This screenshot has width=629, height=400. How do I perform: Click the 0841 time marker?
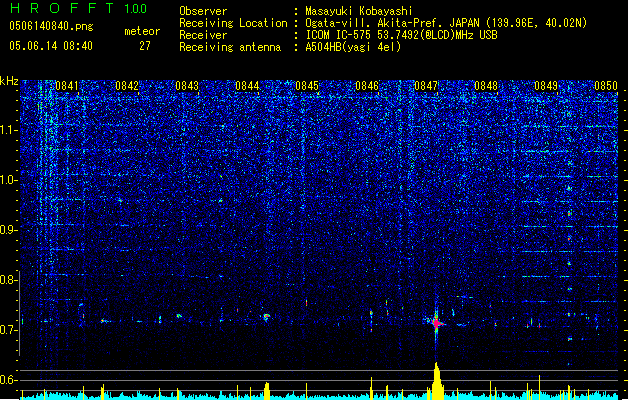(67, 86)
